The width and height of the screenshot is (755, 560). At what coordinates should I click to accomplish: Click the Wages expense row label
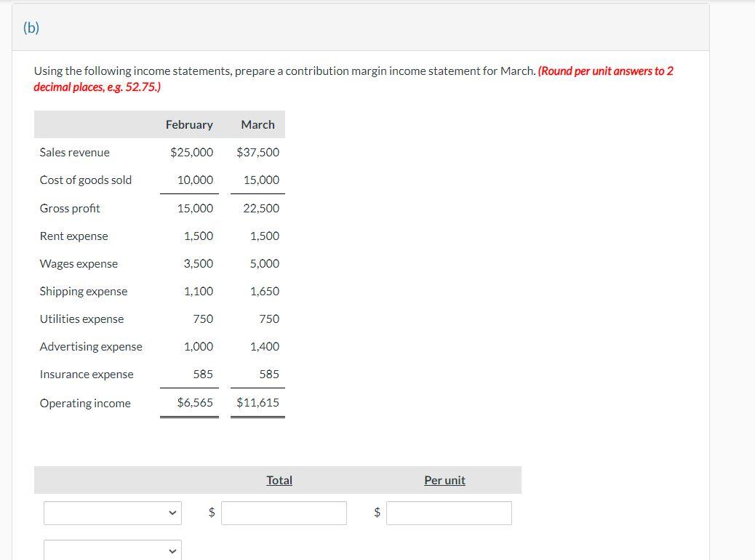coord(79,263)
